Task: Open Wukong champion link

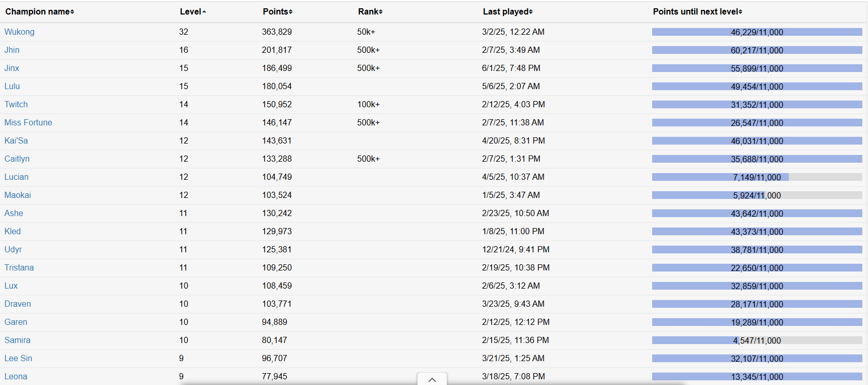Action: click(x=20, y=32)
